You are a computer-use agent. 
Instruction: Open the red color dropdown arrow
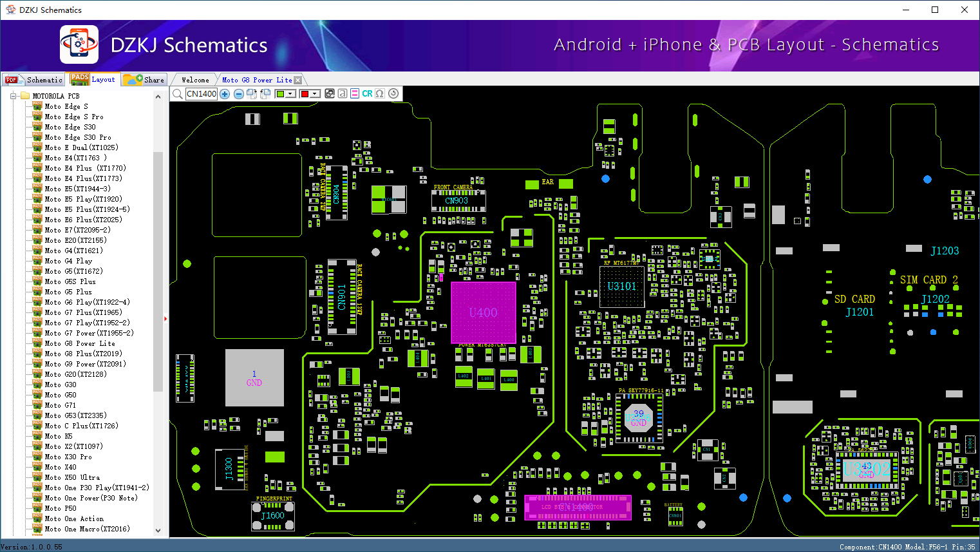click(315, 94)
